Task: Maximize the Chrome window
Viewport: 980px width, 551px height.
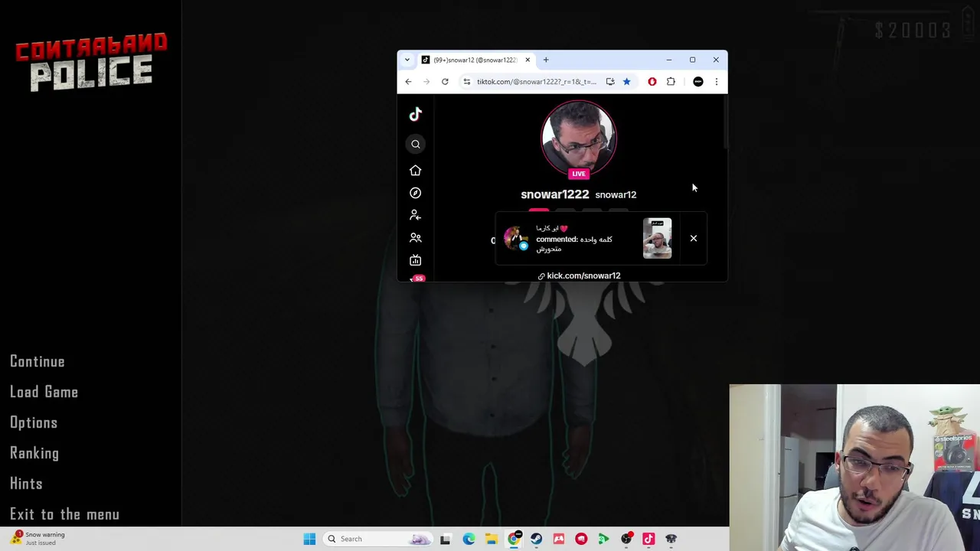Action: click(x=692, y=60)
